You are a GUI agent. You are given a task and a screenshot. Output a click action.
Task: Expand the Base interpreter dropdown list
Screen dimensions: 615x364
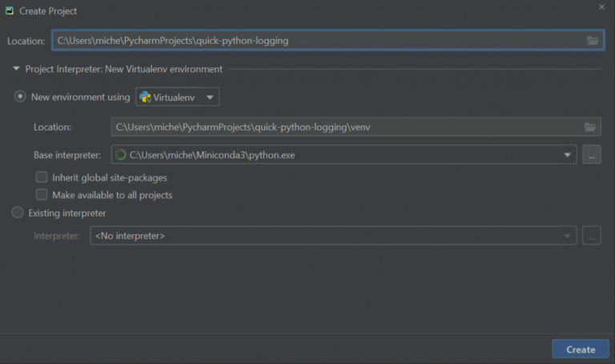[x=567, y=155]
